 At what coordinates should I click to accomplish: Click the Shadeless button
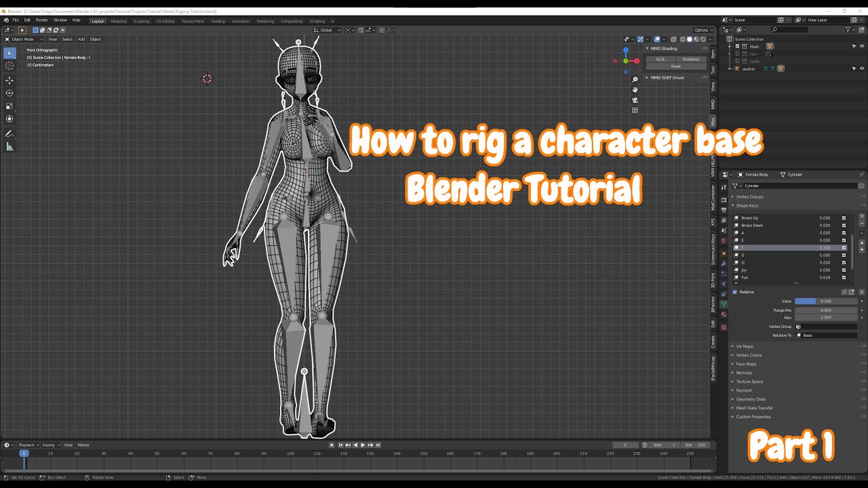coord(691,59)
